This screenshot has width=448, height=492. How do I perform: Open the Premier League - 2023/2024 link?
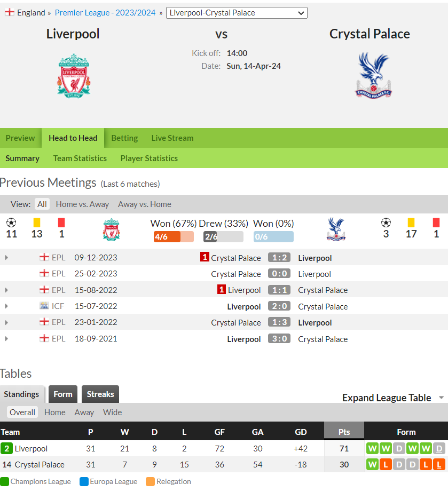[x=105, y=13]
